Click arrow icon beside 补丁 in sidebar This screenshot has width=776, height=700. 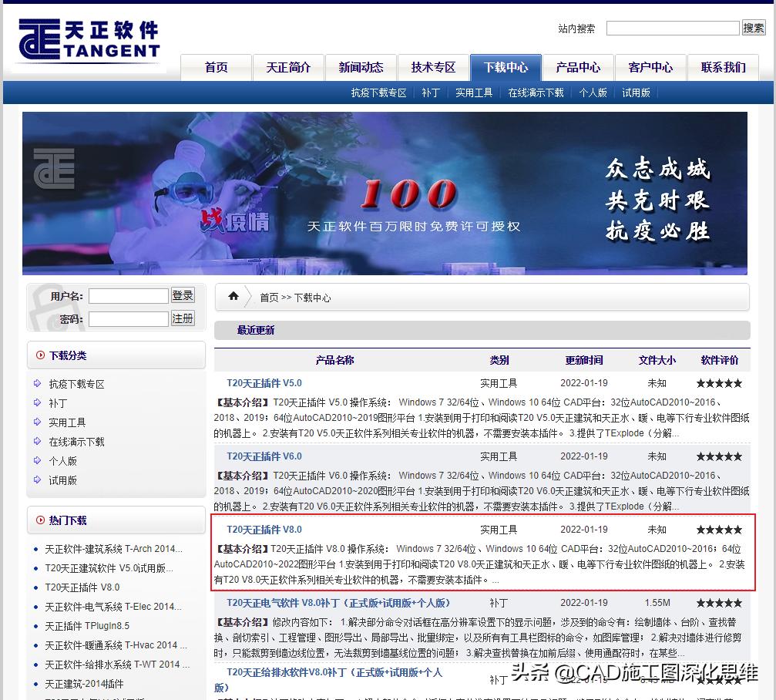37,402
